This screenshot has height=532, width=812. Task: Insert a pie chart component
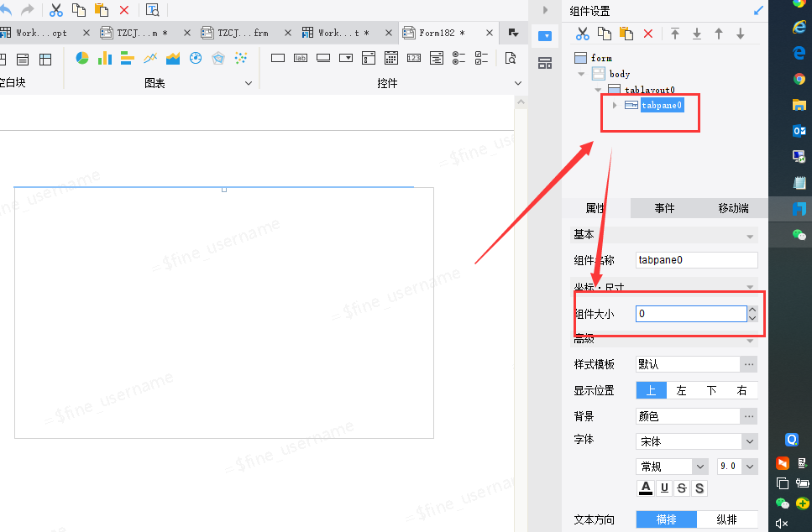coord(81,58)
